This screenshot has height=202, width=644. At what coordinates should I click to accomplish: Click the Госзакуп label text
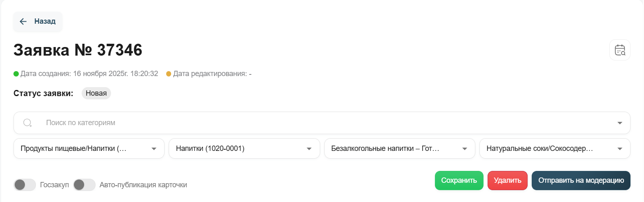pyautogui.click(x=54, y=185)
